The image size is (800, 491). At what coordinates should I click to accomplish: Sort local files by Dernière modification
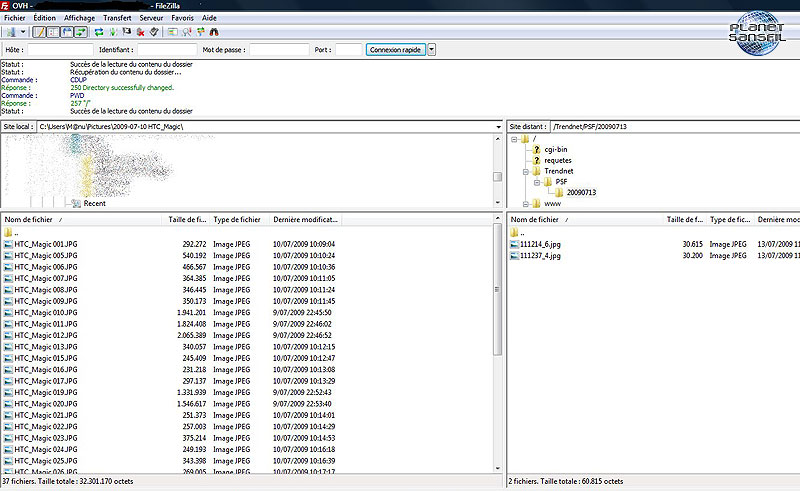(x=305, y=219)
